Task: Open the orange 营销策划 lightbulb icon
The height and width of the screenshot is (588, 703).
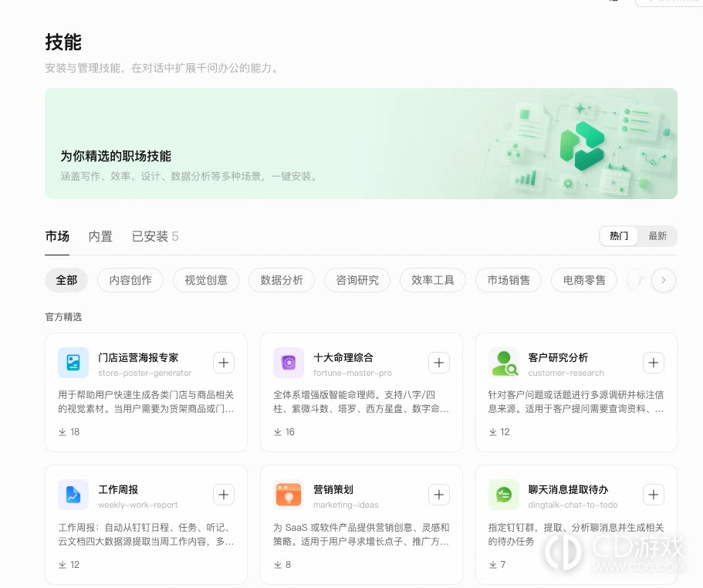Action: click(x=289, y=495)
